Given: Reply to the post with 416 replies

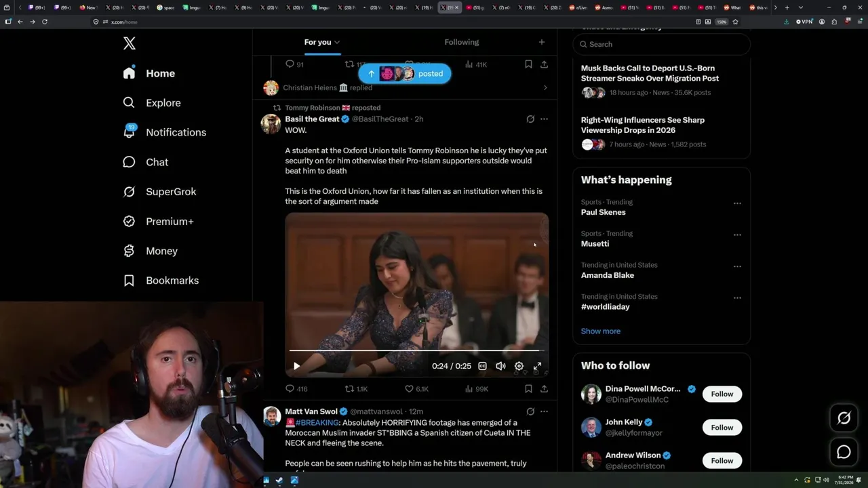Looking at the screenshot, I should (296, 389).
